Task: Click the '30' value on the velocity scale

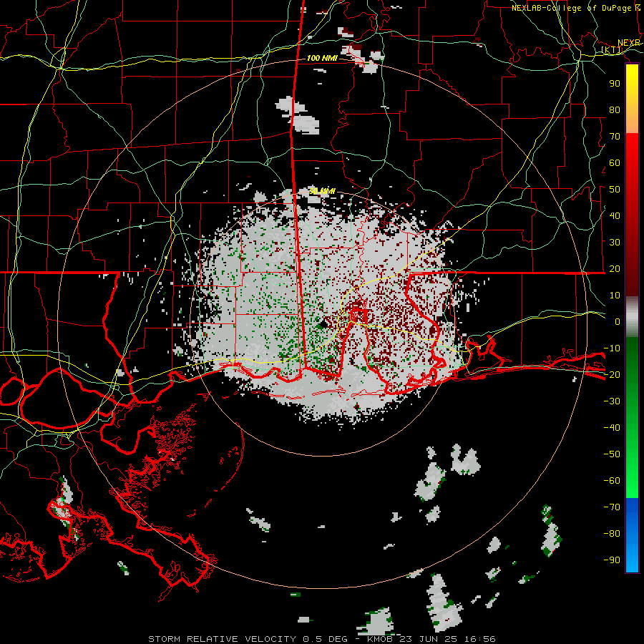Action: (x=615, y=243)
